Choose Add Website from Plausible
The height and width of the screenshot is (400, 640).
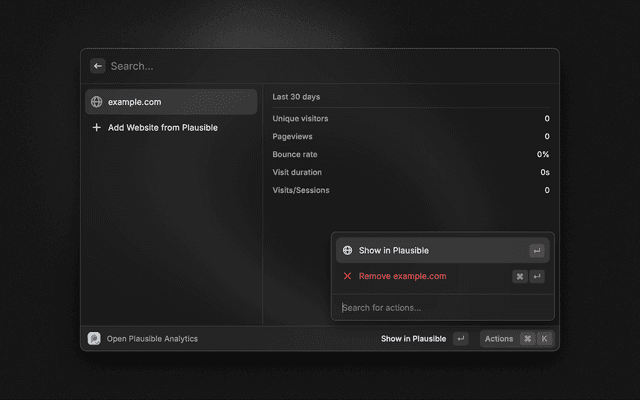(x=162, y=128)
